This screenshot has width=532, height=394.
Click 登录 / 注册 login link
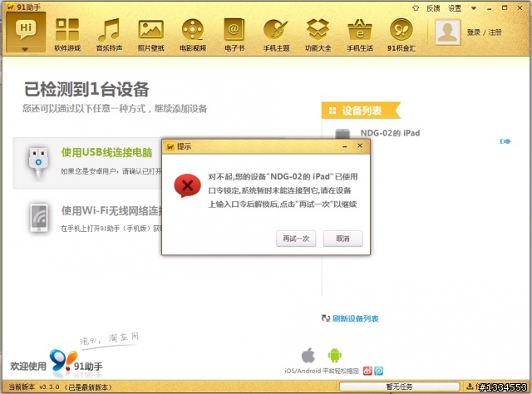pos(484,32)
